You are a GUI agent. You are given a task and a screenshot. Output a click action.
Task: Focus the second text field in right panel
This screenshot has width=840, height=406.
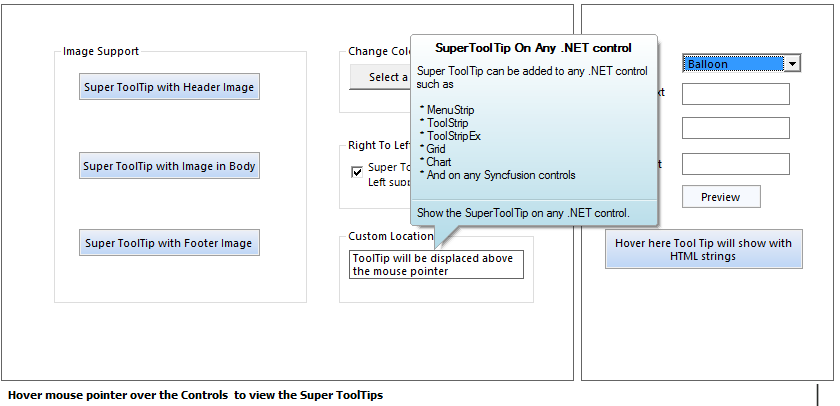pos(735,128)
